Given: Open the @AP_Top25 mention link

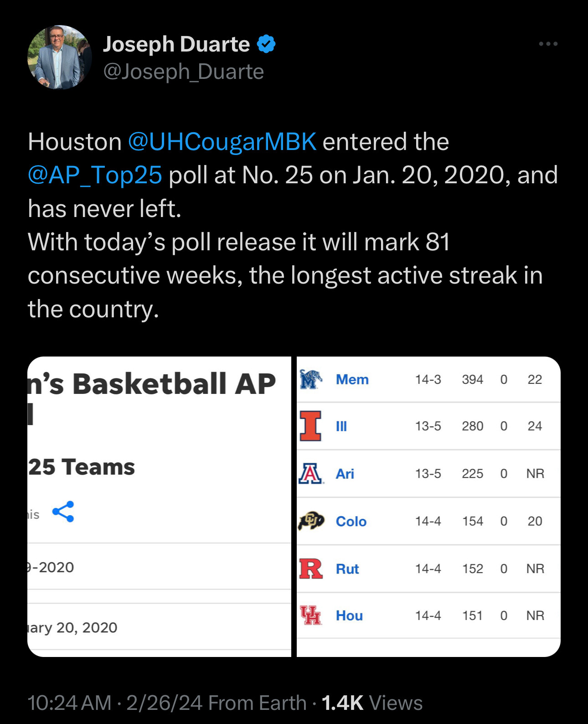Looking at the screenshot, I should tap(95, 175).
